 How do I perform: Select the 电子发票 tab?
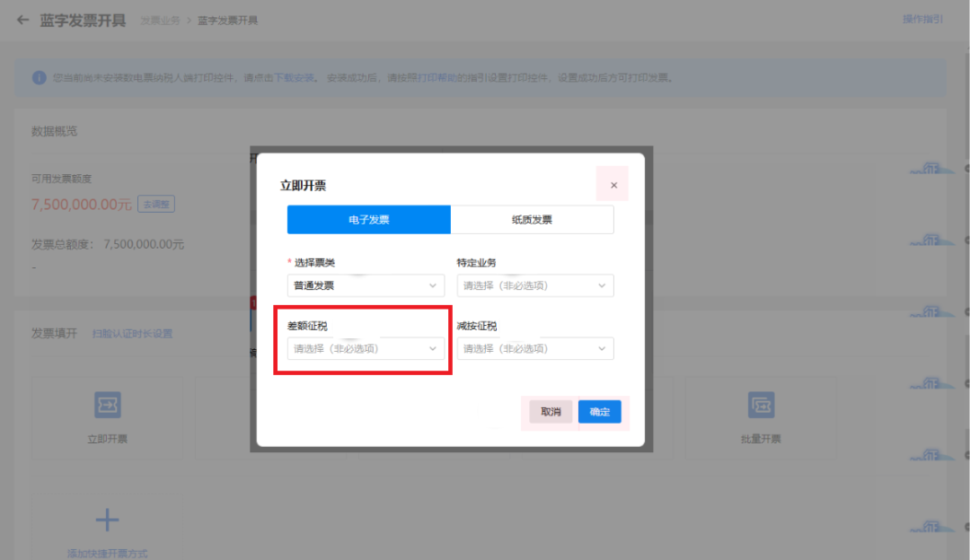[368, 219]
